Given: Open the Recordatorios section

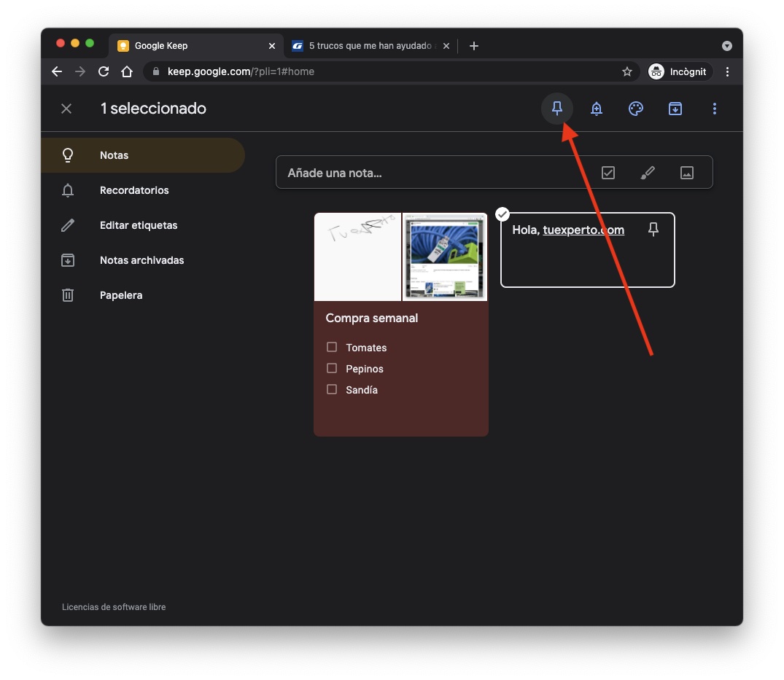Looking at the screenshot, I should point(134,190).
